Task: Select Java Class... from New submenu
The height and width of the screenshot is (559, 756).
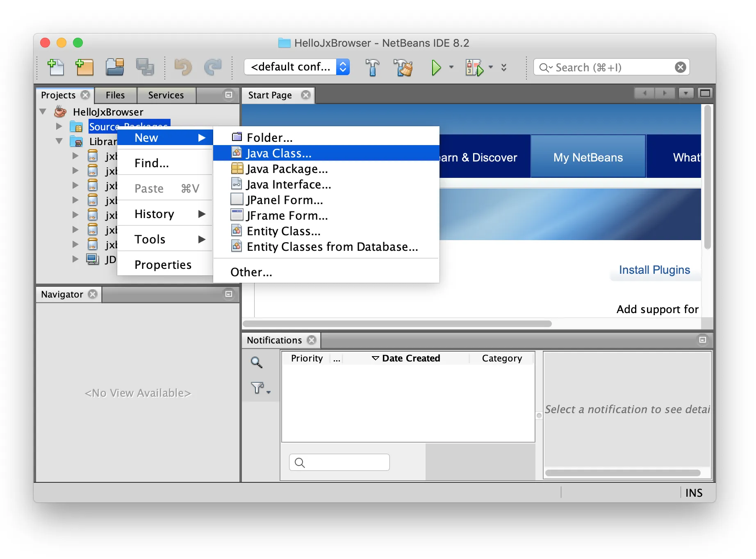Action: click(326, 153)
